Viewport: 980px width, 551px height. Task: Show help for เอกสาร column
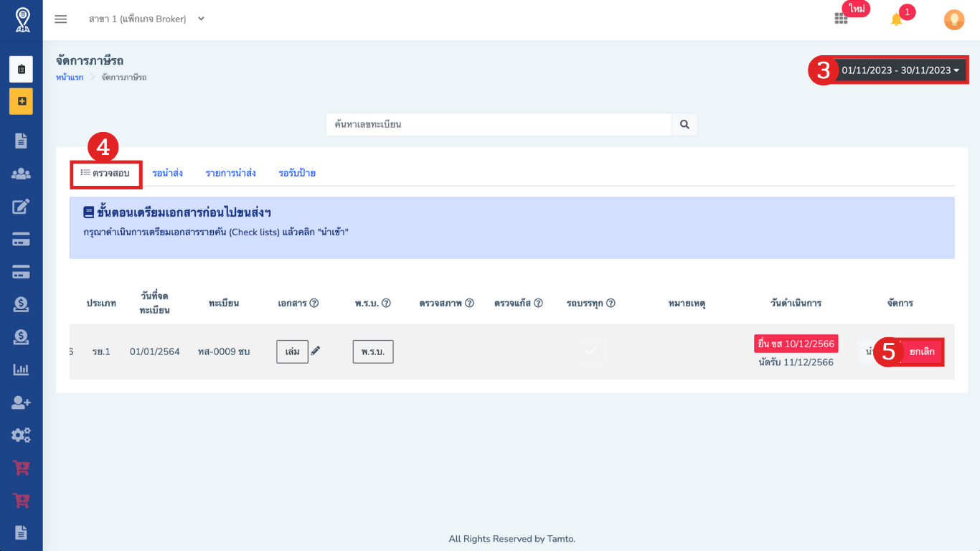(x=314, y=303)
